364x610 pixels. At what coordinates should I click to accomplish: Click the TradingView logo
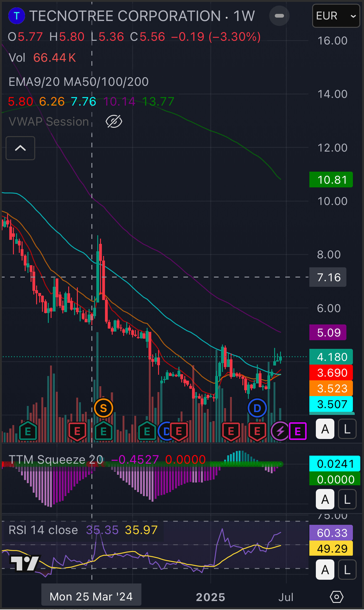click(x=24, y=563)
